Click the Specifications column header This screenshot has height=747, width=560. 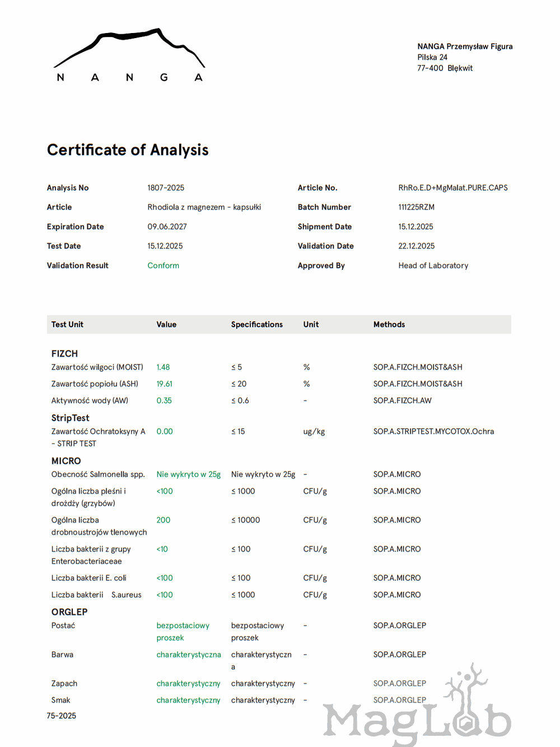point(256,324)
